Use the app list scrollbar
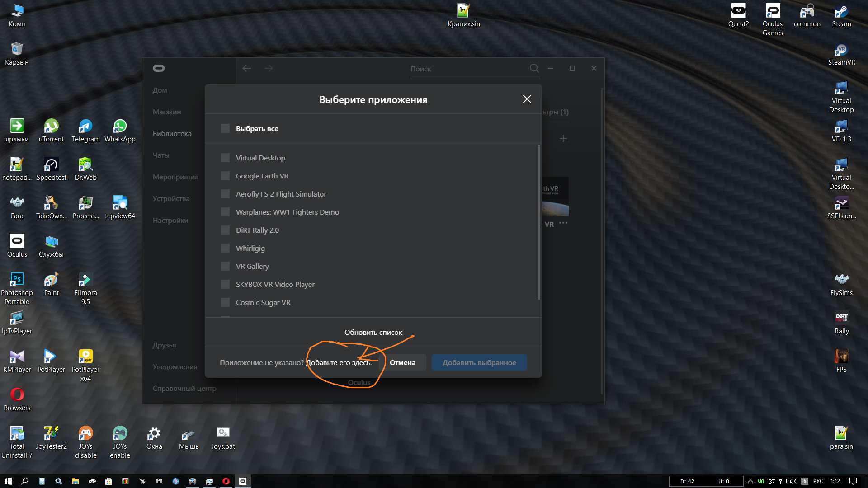868x488 pixels. 538,222
